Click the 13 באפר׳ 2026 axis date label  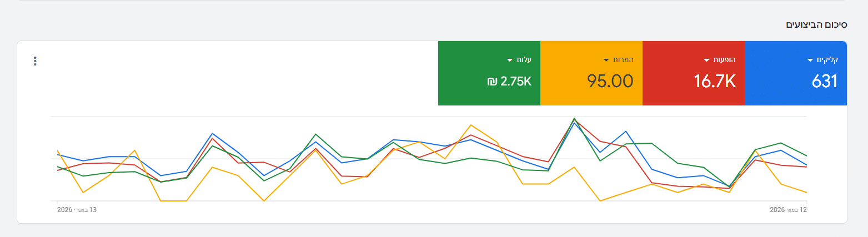[77, 210]
